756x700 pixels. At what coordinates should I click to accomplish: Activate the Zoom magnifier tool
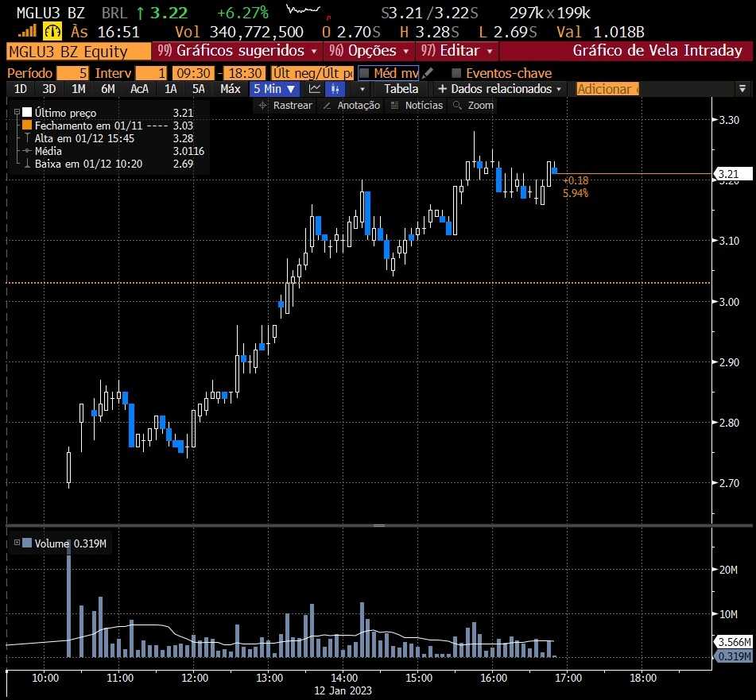[474, 106]
